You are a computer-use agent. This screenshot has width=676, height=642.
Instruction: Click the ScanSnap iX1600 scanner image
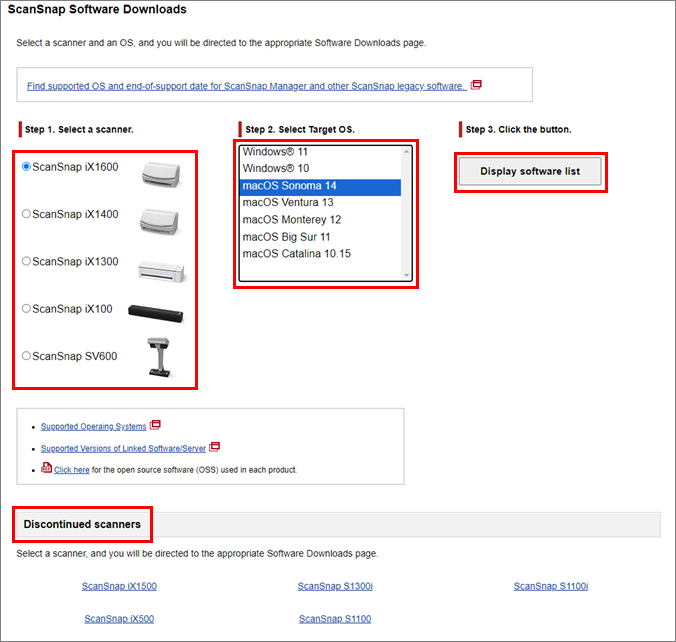[161, 175]
